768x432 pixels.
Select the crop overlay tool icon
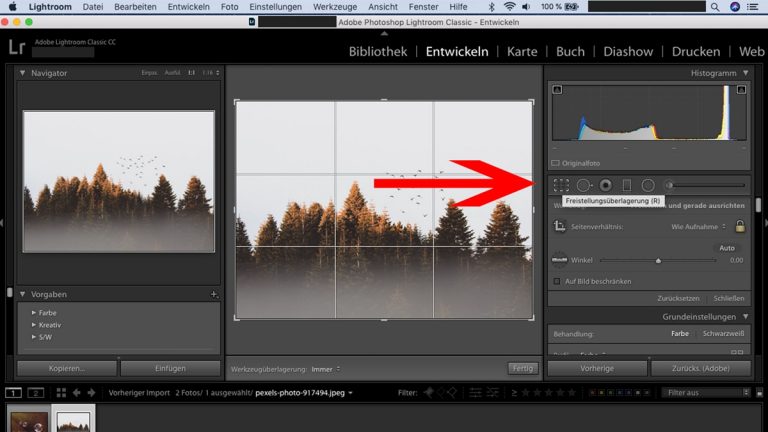pos(561,185)
